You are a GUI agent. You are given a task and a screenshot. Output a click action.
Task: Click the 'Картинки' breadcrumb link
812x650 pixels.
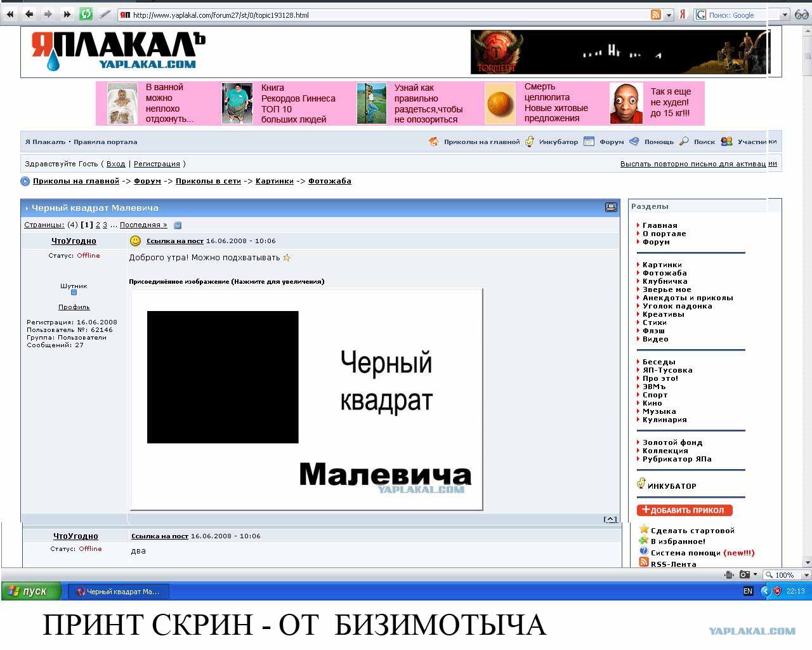pyautogui.click(x=275, y=181)
